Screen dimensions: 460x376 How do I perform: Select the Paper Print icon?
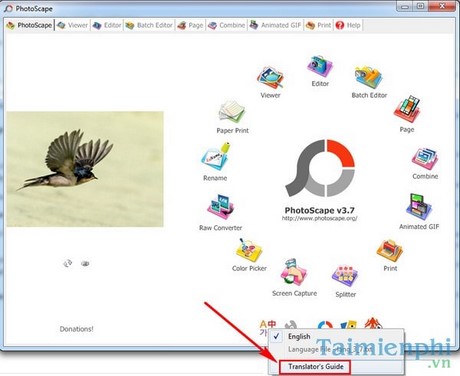point(232,112)
